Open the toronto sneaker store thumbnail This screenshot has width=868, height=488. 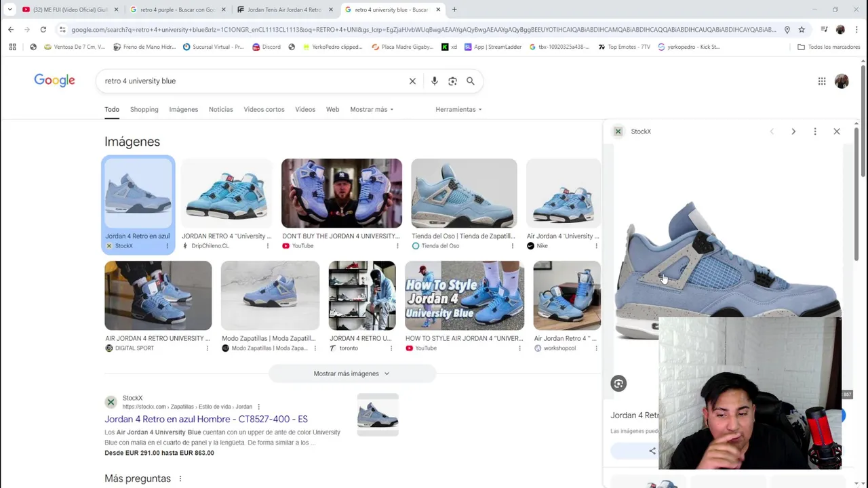coord(362,296)
